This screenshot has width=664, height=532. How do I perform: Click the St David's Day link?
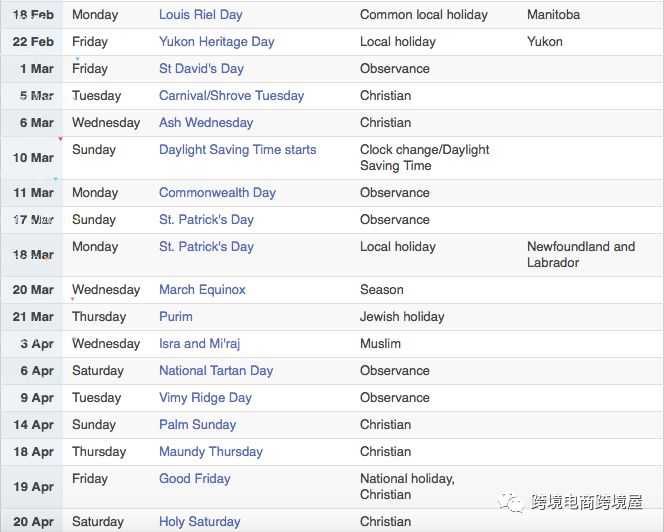202,69
